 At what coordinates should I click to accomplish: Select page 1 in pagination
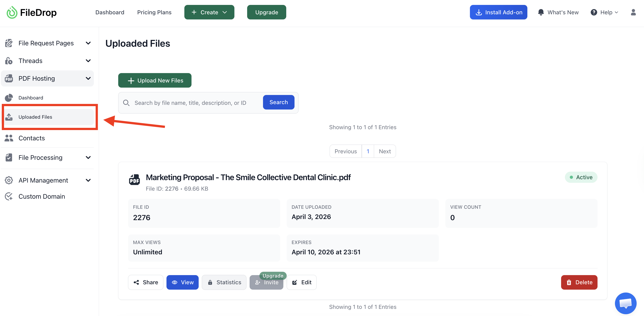368,151
